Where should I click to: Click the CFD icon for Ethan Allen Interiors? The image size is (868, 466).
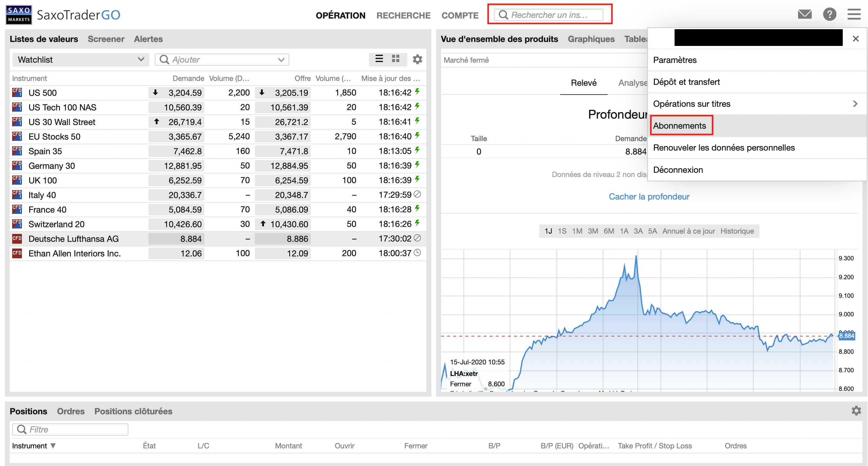17,253
